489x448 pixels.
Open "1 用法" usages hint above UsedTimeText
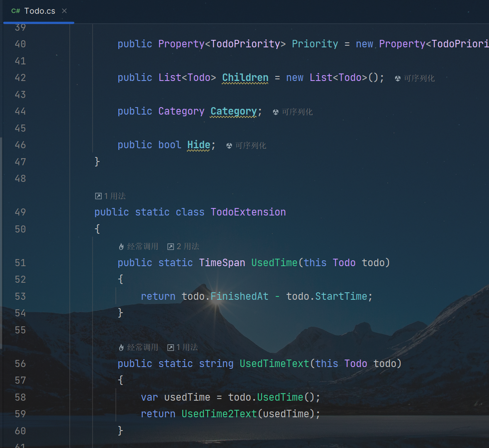pyautogui.click(x=187, y=347)
